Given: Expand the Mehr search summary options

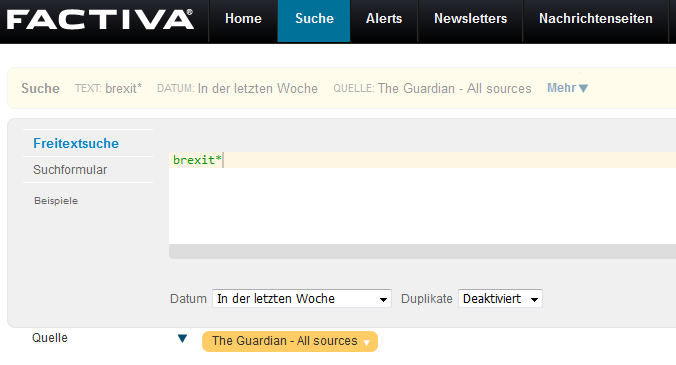Looking at the screenshot, I should coord(567,88).
